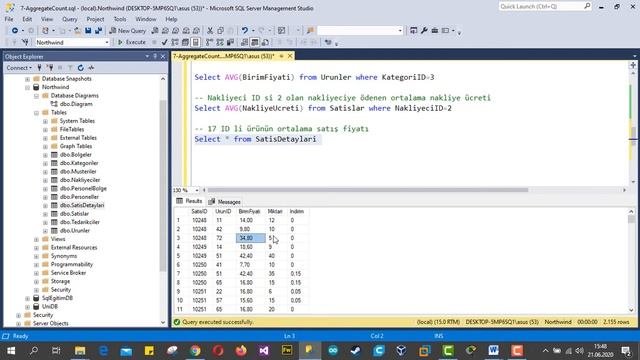
Task: Click the query editor horizontal scrollbar
Action: 367,190
